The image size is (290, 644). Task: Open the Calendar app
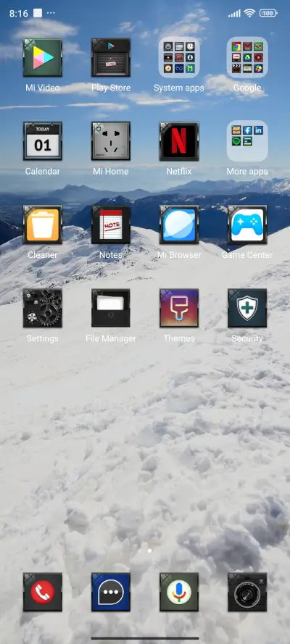click(42, 141)
